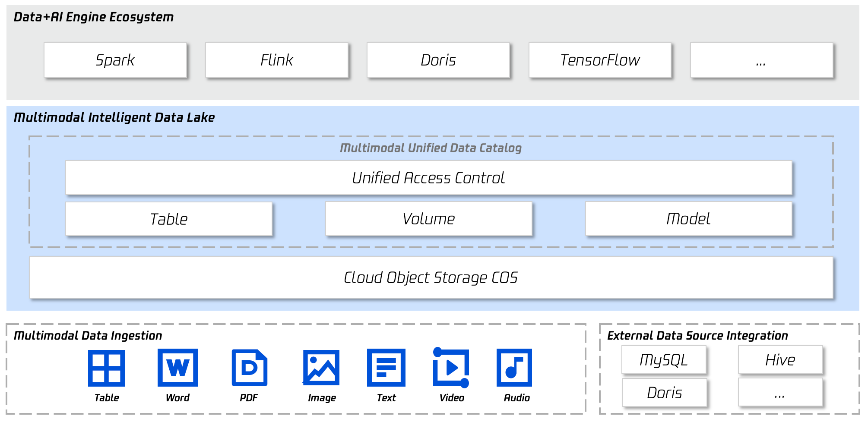Click the 'Multimodal Unified Data Catalog' label
Screen dimensions: 868x422
click(431, 148)
